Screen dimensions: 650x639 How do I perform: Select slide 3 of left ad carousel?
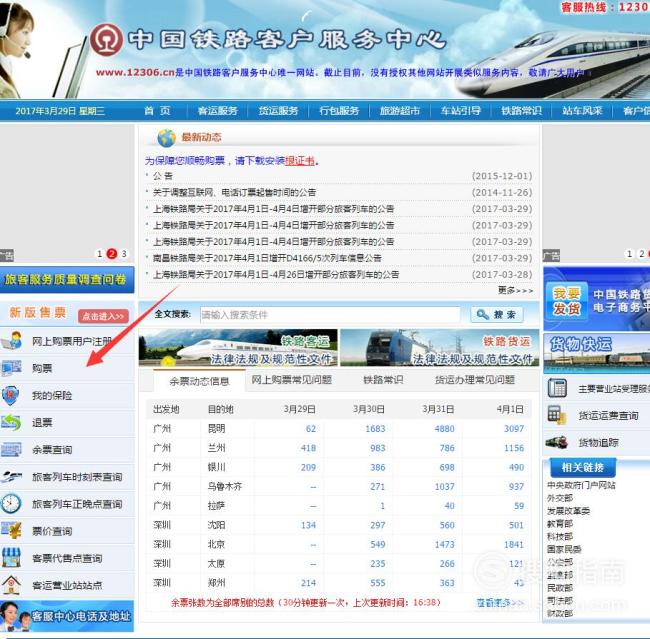coord(124,254)
